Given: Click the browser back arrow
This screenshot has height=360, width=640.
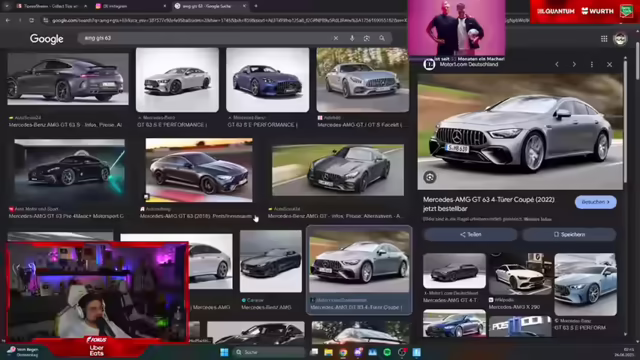Looking at the screenshot, I should point(8,20).
